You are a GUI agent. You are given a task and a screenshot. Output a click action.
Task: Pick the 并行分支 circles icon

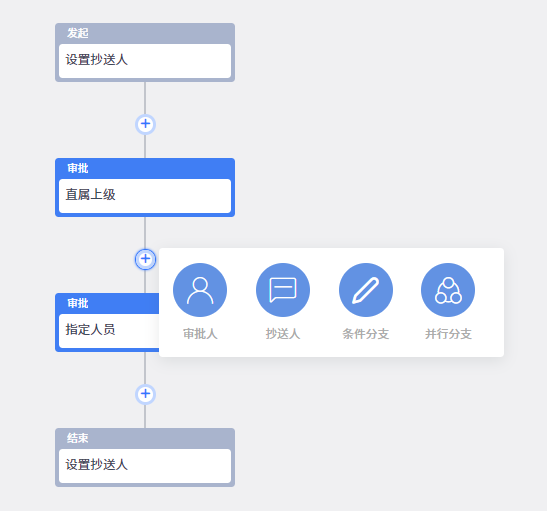[448, 290]
